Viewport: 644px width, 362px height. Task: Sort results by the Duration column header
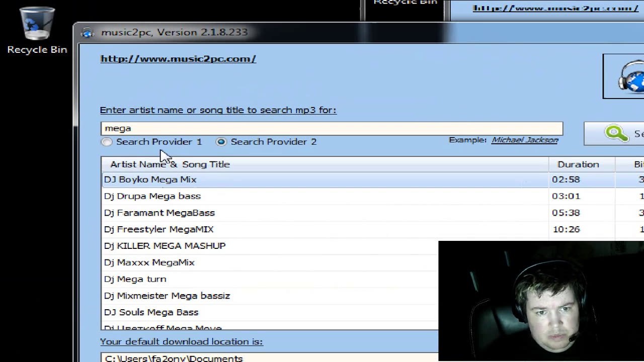coord(582,164)
